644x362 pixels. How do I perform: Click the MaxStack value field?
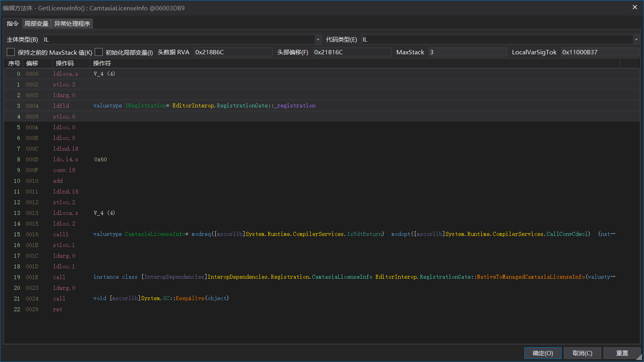(x=468, y=52)
